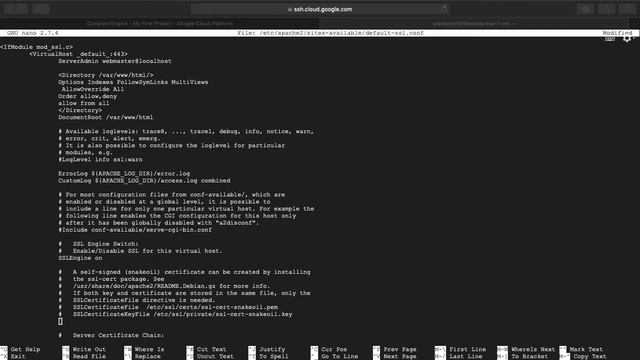Click the '/usr/share/doc/apache2/README.Debian.gz' comment line
Viewport: 640px width, 360px height.
(164, 286)
